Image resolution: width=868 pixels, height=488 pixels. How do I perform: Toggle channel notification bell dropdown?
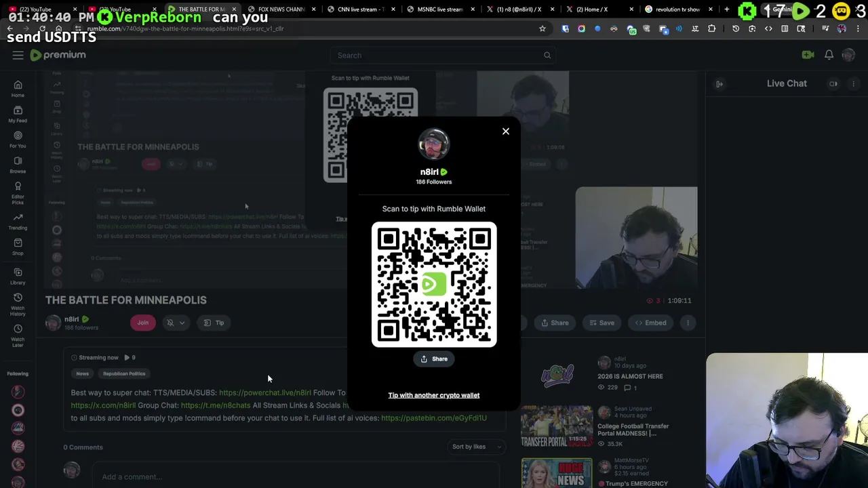coord(176,323)
